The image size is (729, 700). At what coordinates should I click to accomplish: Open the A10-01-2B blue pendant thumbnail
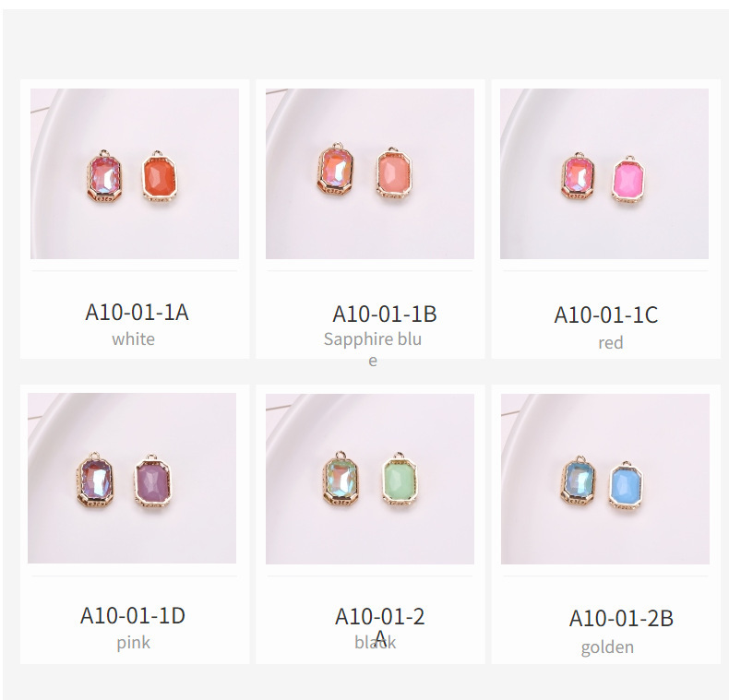click(x=604, y=479)
